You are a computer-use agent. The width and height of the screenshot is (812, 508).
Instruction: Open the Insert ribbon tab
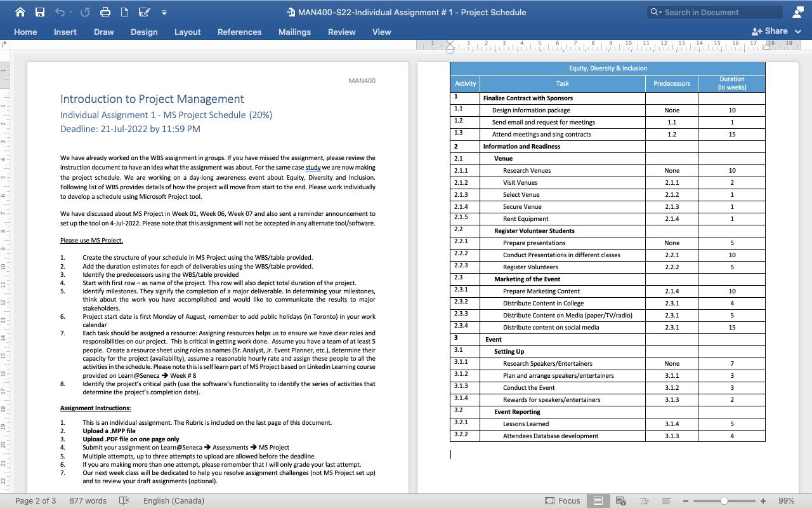[x=65, y=32]
